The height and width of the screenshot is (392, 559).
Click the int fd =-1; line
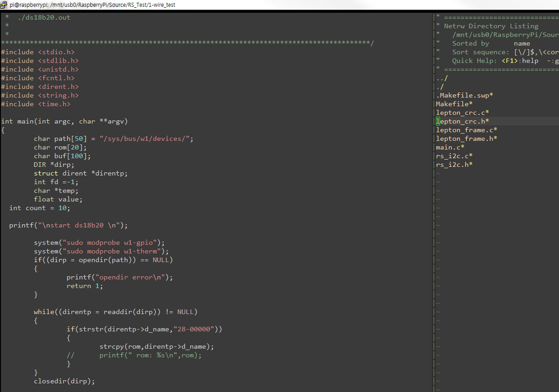(56, 182)
